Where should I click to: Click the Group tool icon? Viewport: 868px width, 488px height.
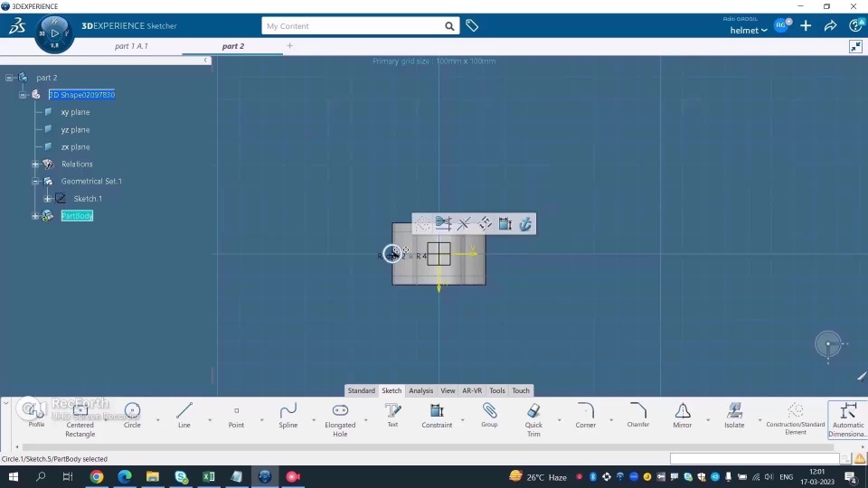(x=489, y=415)
